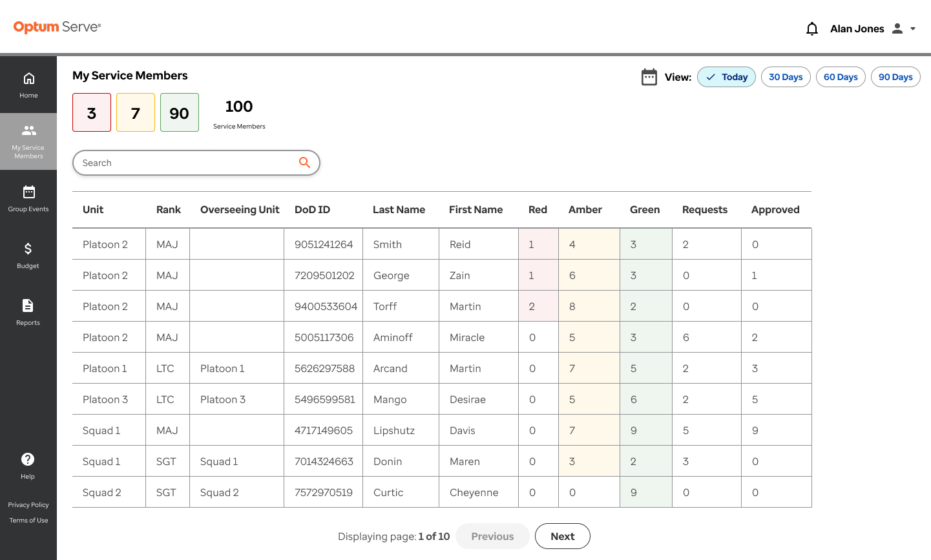Click the user profile avatar icon
Image resolution: width=931 pixels, height=560 pixels.
(x=897, y=28)
